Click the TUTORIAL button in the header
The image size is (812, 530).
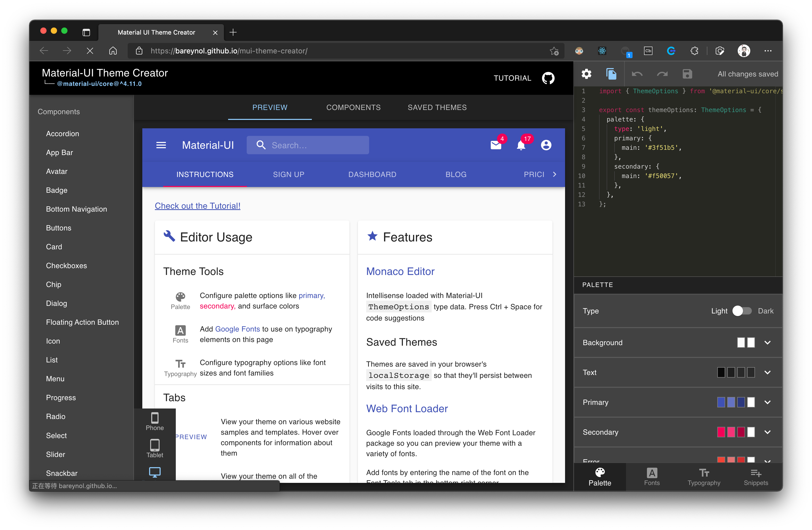(512, 78)
